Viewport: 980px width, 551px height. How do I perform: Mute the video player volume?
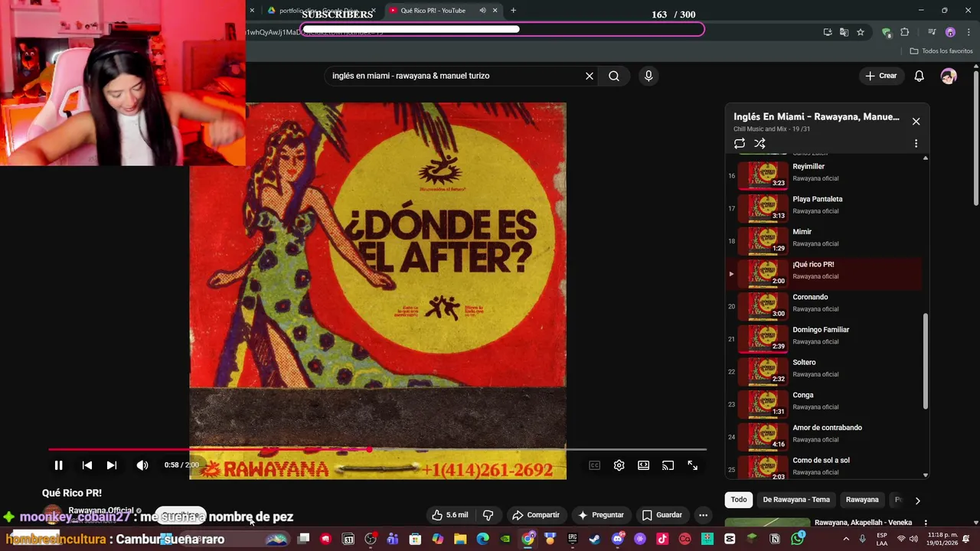(x=142, y=465)
